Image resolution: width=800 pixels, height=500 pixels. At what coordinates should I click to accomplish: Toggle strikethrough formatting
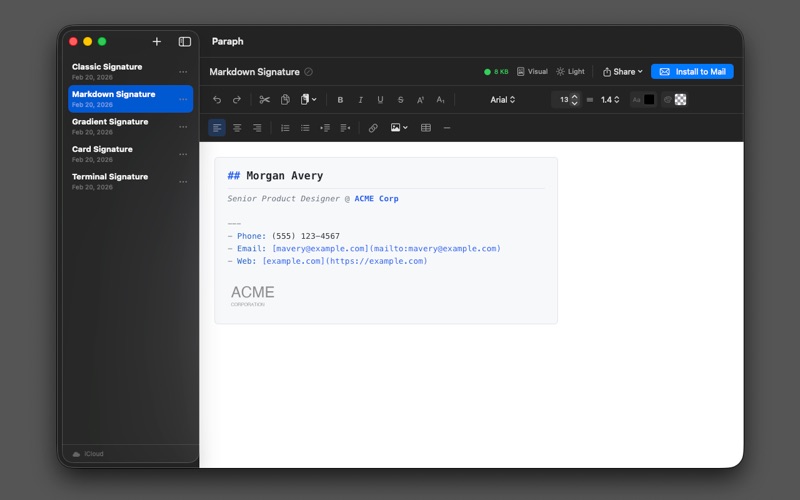(401, 100)
